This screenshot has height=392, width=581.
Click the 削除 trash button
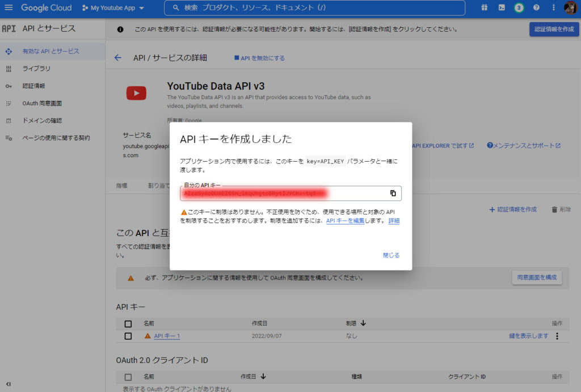coord(561,209)
